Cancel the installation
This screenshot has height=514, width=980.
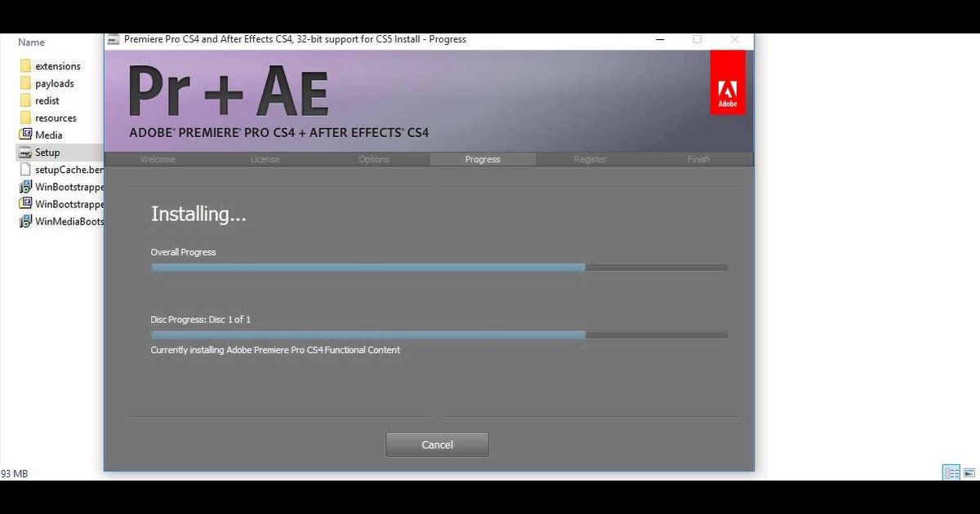[437, 445]
